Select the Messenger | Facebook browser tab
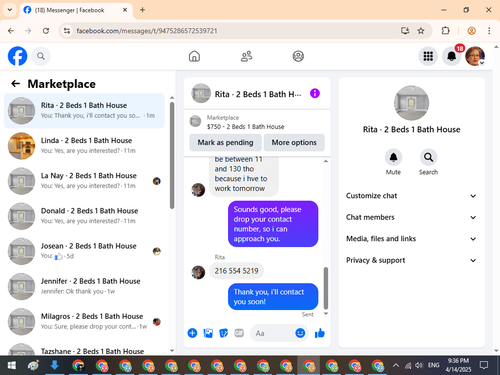This screenshot has width=500, height=375. [x=76, y=10]
